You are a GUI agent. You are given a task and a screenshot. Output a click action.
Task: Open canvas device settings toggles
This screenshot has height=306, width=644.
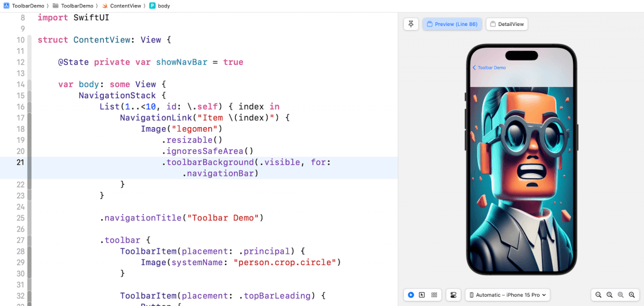(x=453, y=295)
